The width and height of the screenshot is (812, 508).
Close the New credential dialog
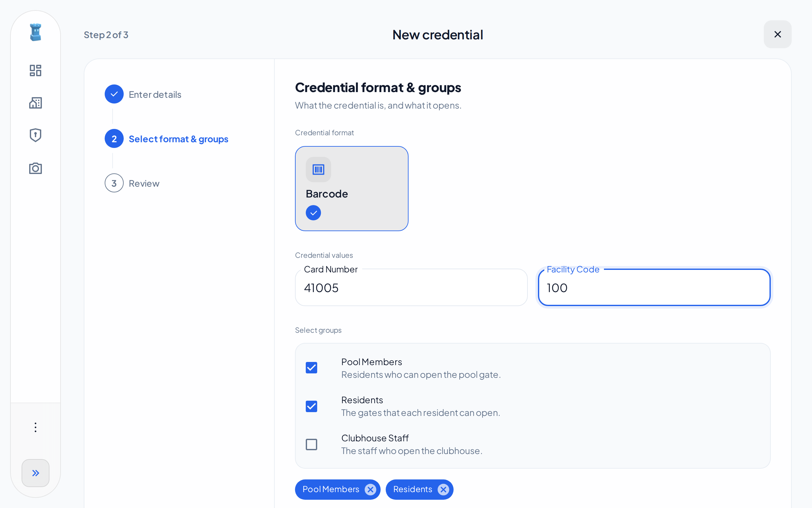(x=777, y=34)
